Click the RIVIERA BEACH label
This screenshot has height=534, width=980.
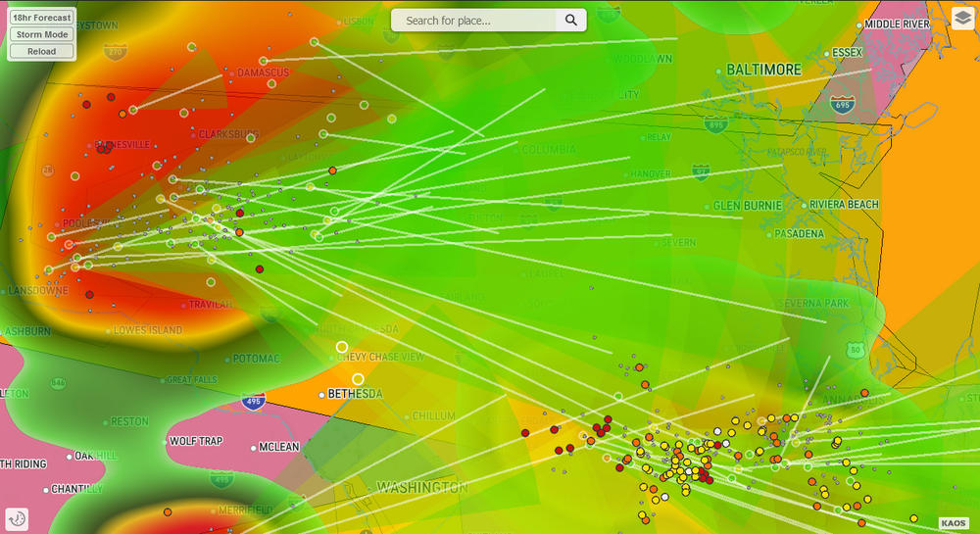pyautogui.click(x=844, y=204)
